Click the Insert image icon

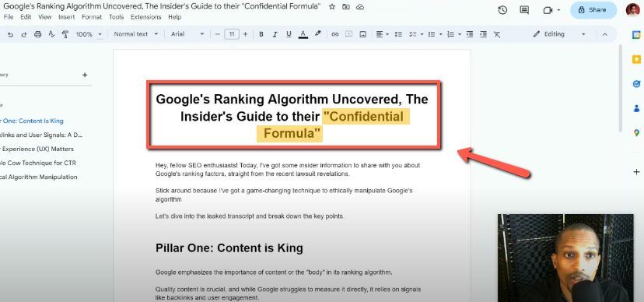(362, 34)
